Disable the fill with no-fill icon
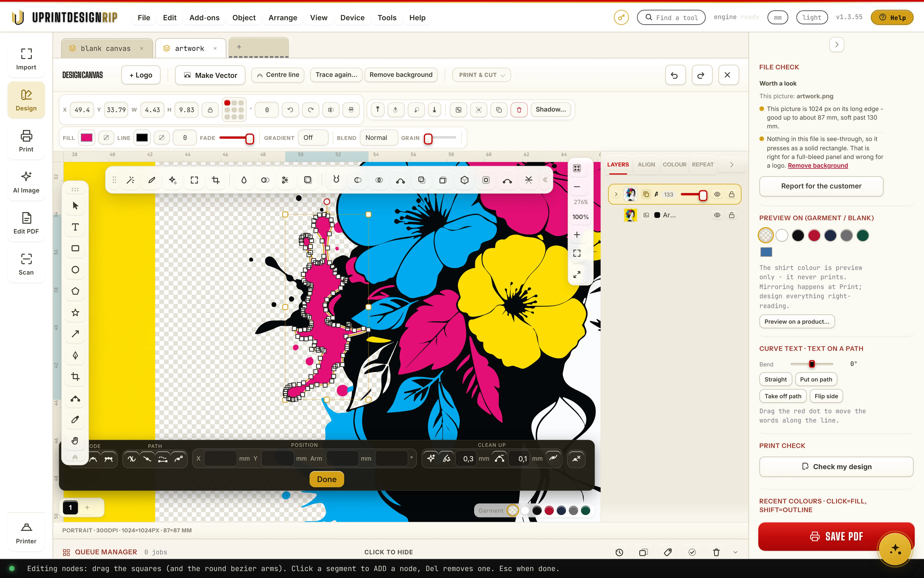The height and width of the screenshot is (578, 924). [106, 138]
